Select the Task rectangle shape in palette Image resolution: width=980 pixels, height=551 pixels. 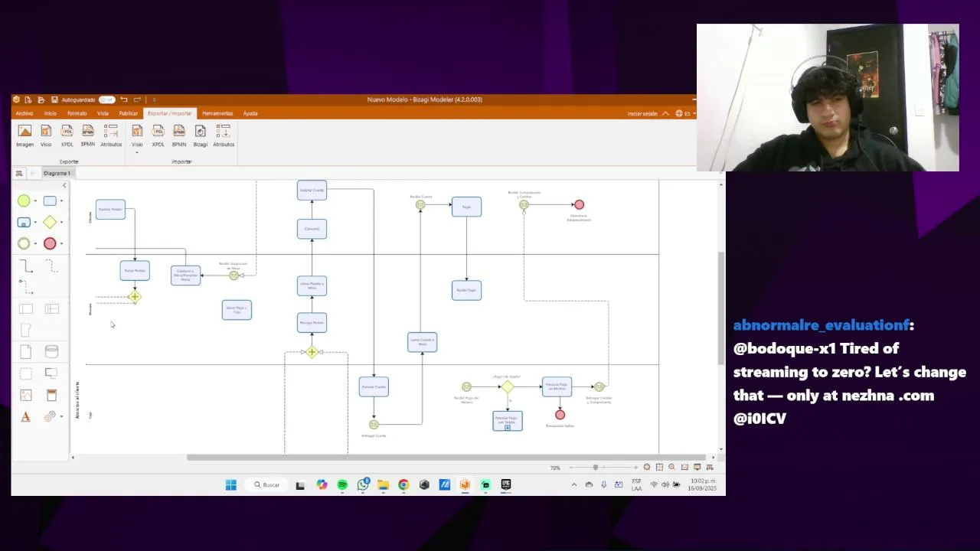point(50,201)
